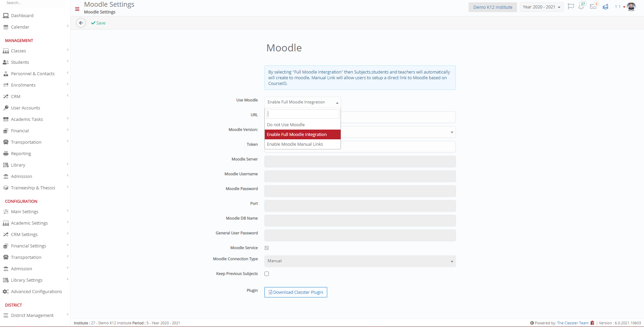Viewport: 644px width, 327px height.
Task: Click the hamburger menu icon
Action: click(77, 9)
